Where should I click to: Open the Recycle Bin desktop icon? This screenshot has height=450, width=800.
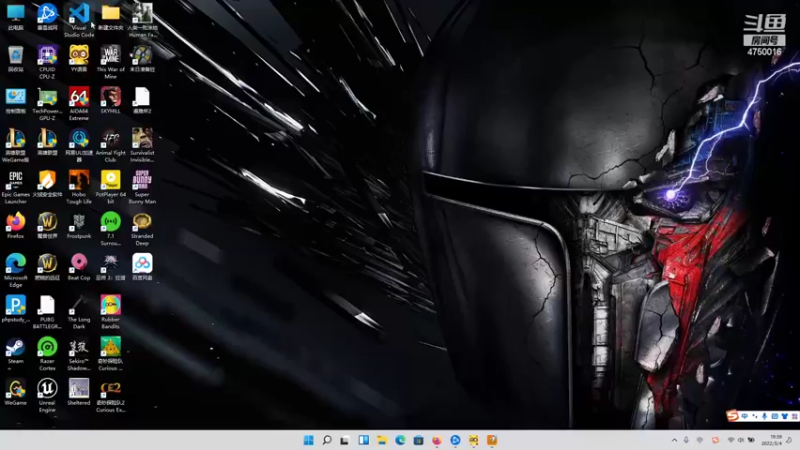coord(15,58)
